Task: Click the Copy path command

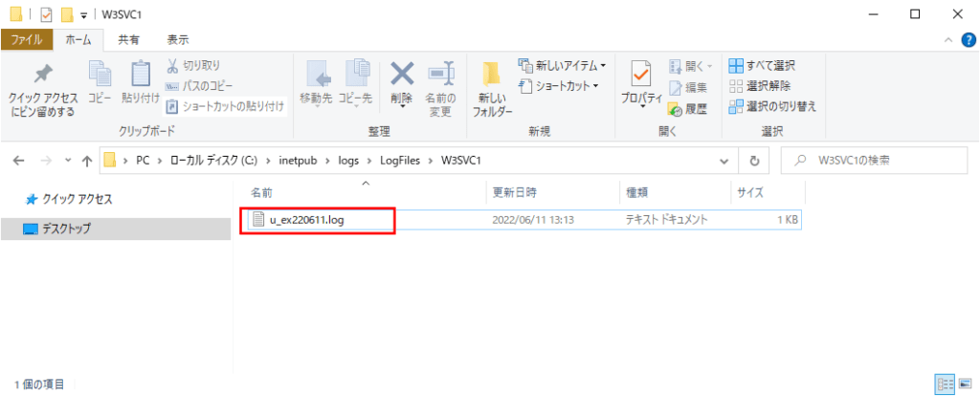Action: (199, 85)
